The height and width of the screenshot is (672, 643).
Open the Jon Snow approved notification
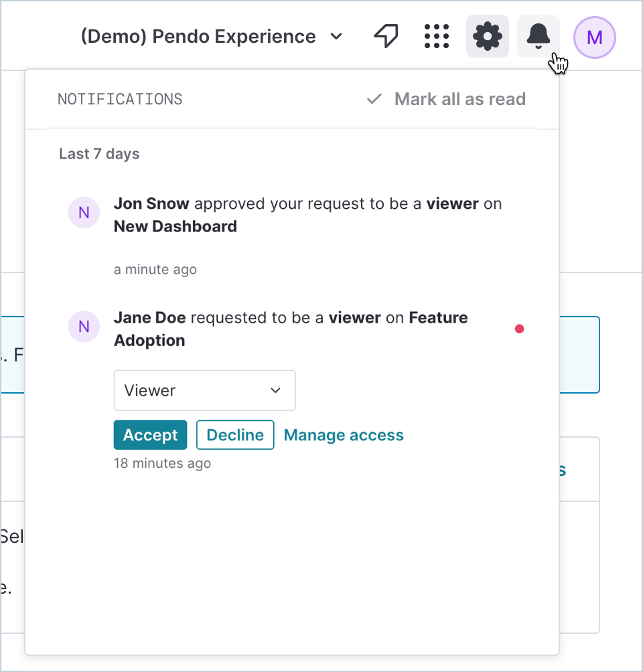pos(307,215)
